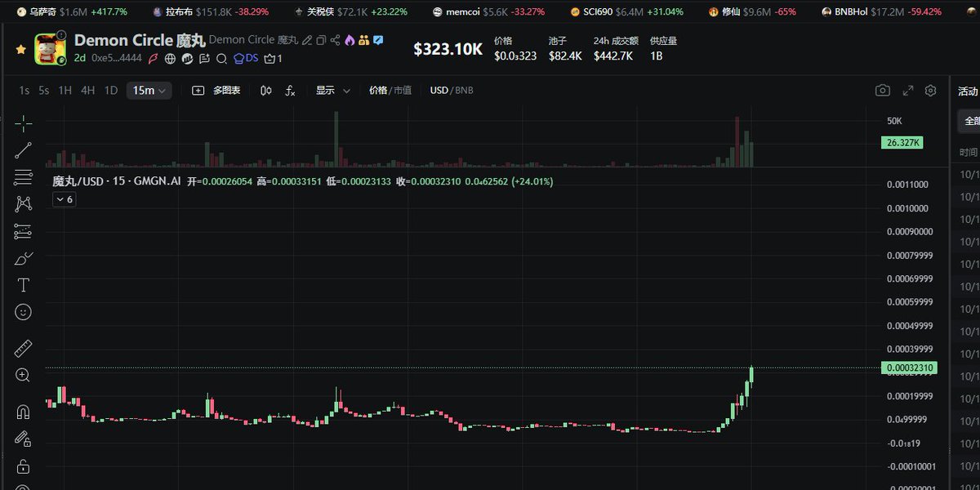The width and height of the screenshot is (980, 490).
Task: Enter fullscreen chart mode
Action: [907, 91]
